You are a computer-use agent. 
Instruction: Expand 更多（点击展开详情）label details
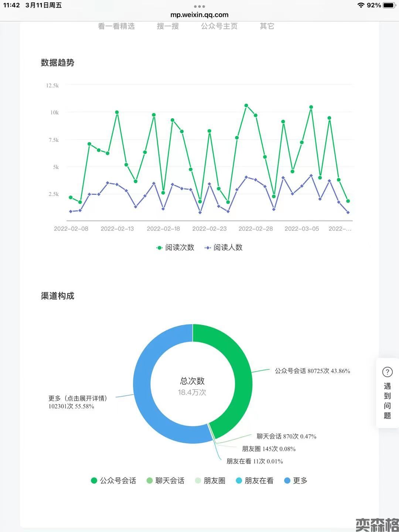(78, 398)
